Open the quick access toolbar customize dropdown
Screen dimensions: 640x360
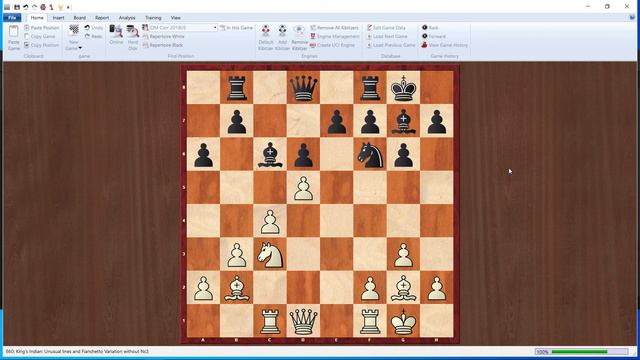(68, 7)
